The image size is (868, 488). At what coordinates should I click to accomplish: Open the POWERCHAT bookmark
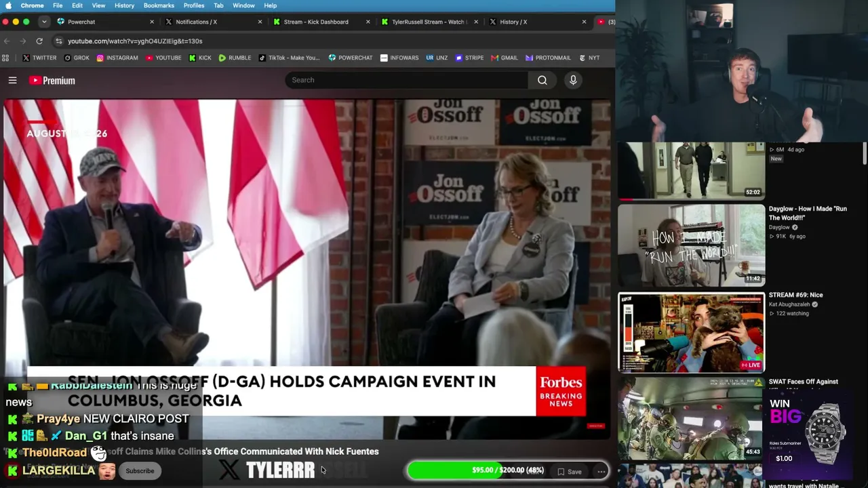(x=351, y=58)
